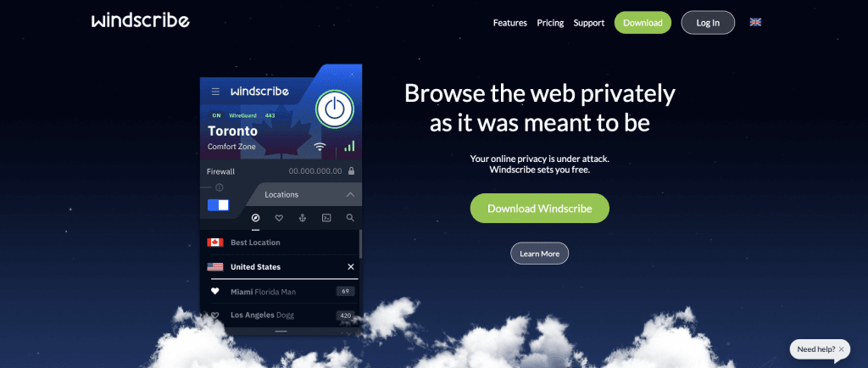Open the heart favorites tab icon
The image size is (868, 368).
point(279,218)
